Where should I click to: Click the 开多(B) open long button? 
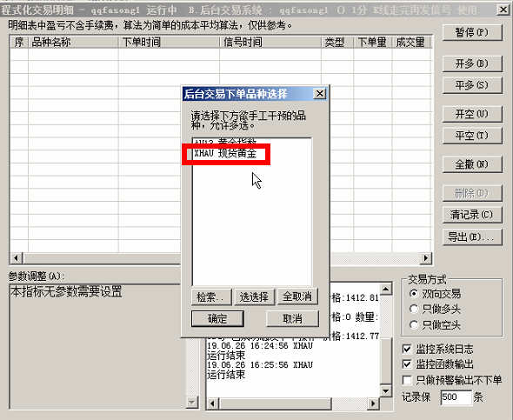(x=472, y=63)
